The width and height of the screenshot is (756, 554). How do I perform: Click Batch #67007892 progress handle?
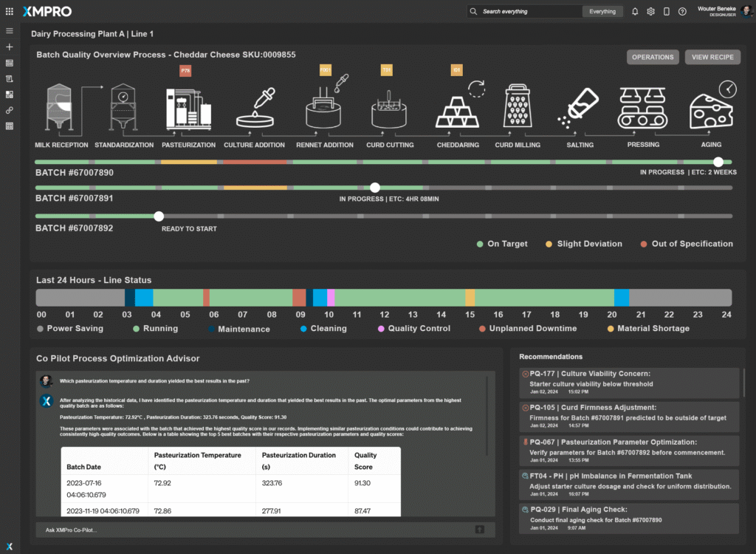click(x=159, y=216)
